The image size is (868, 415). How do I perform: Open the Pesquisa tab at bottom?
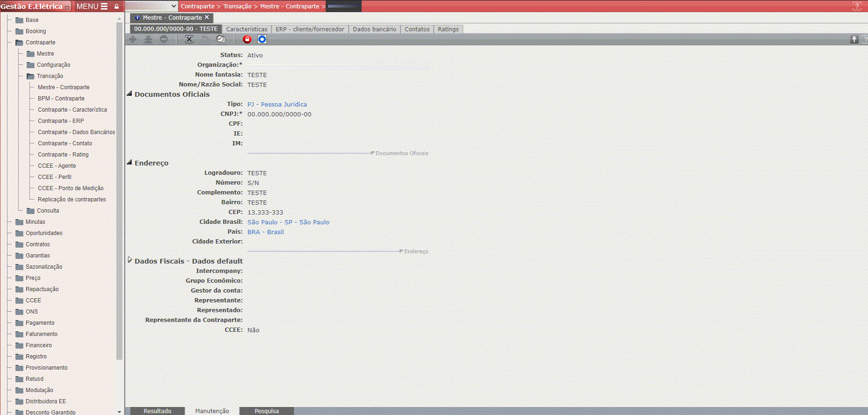266,411
